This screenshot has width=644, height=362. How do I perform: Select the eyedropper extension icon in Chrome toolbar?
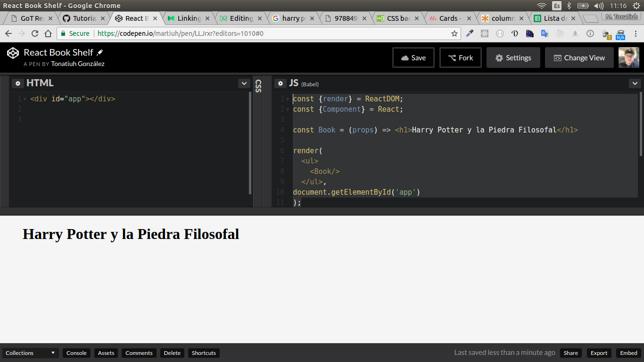469,33
